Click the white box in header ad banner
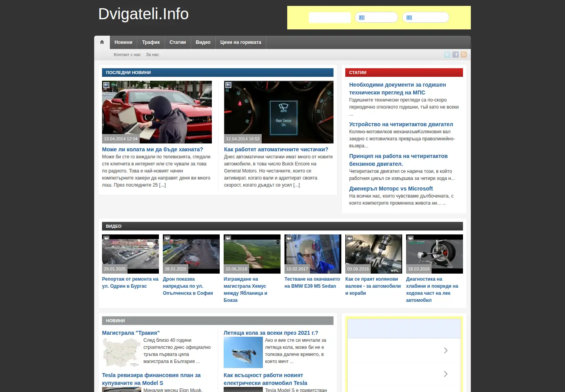The height and width of the screenshot is (392, 565). tap(330, 18)
